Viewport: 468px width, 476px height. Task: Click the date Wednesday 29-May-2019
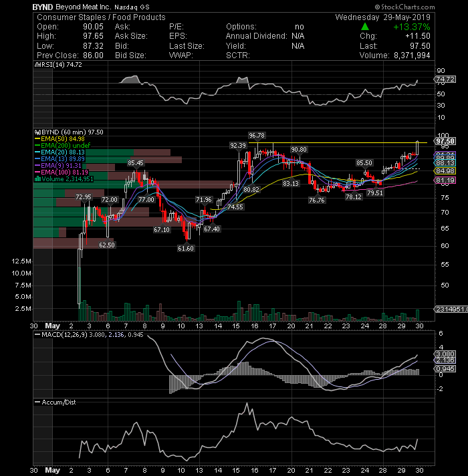point(382,17)
